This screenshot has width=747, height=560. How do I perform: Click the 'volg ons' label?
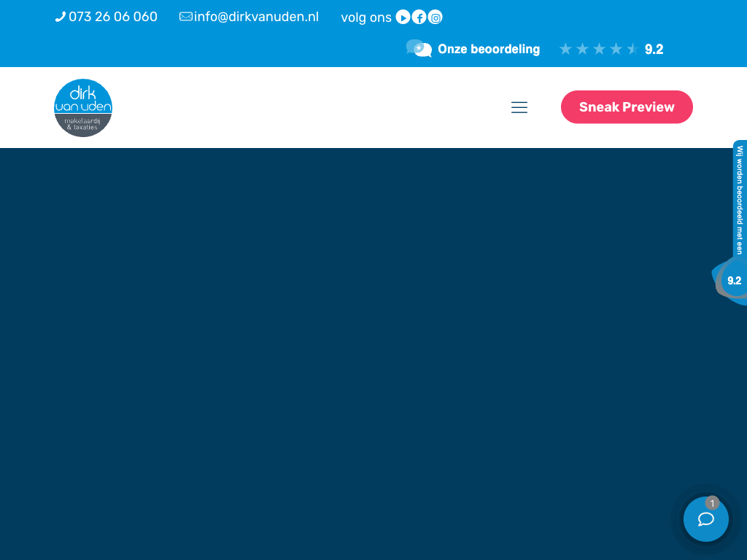(366, 17)
